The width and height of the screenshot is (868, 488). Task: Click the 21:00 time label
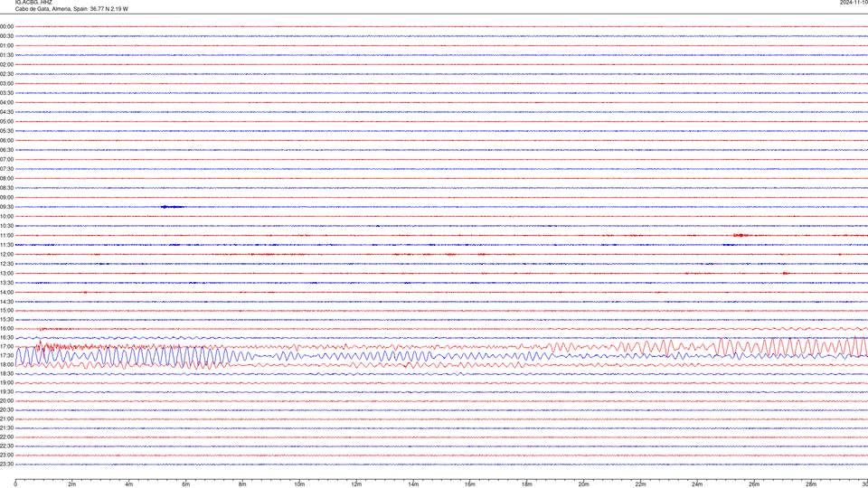[6, 418]
